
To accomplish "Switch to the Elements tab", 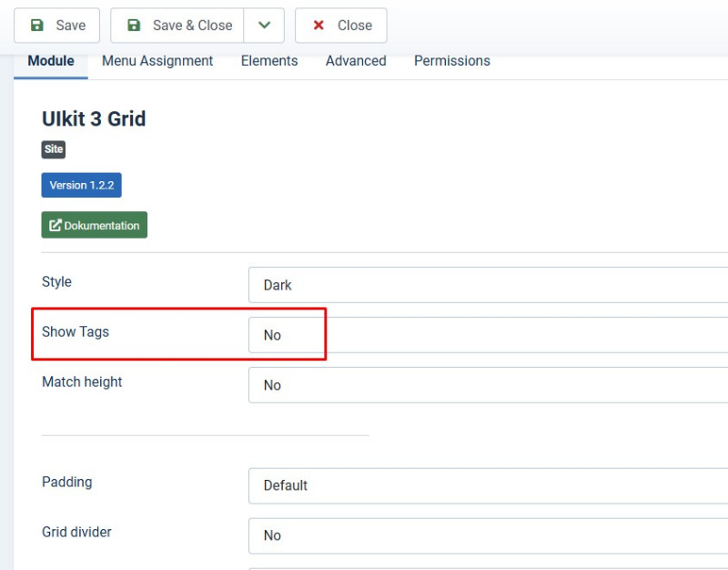I will (x=269, y=61).
